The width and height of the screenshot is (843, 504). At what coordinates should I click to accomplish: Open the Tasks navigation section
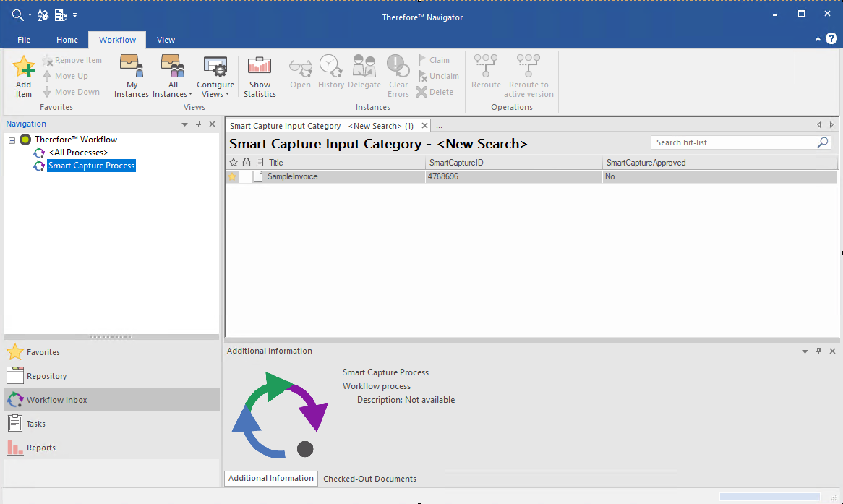pos(36,424)
